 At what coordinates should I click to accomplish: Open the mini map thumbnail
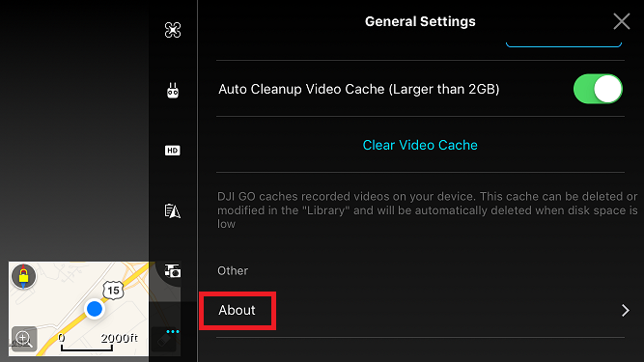[x=78, y=309]
